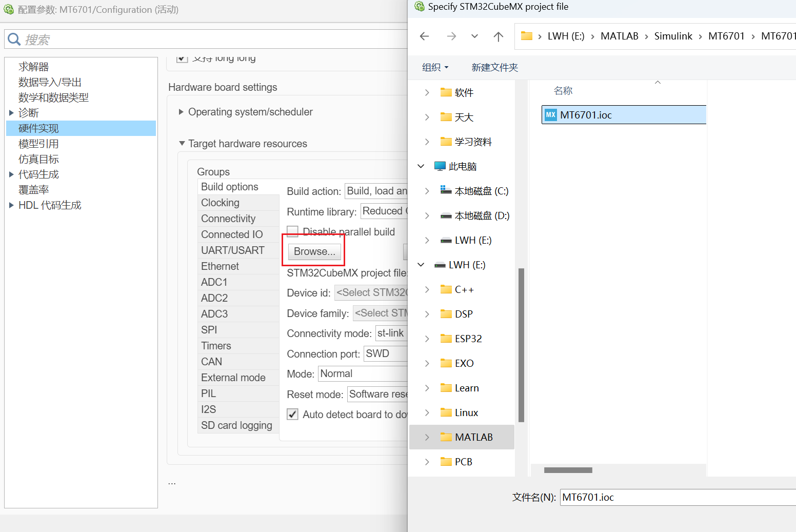796x532 pixels.
Task: Open the Mode dropdown showing Normal
Action: (x=363, y=373)
